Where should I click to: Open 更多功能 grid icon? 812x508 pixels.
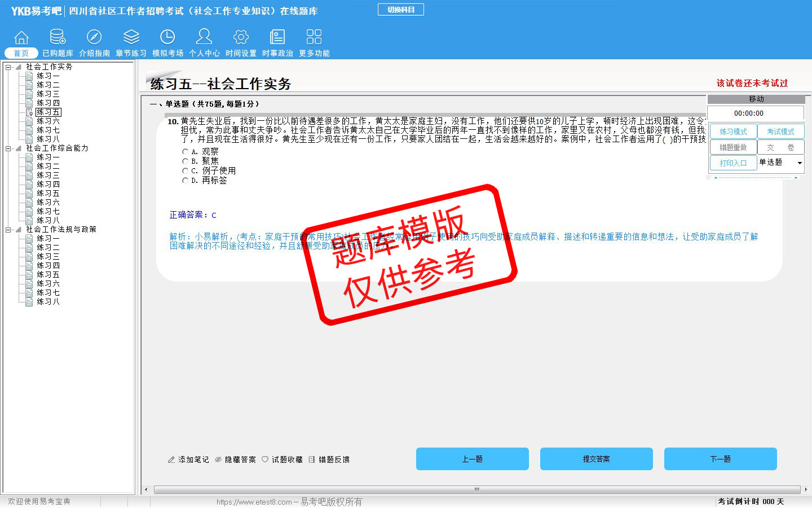pos(314,38)
